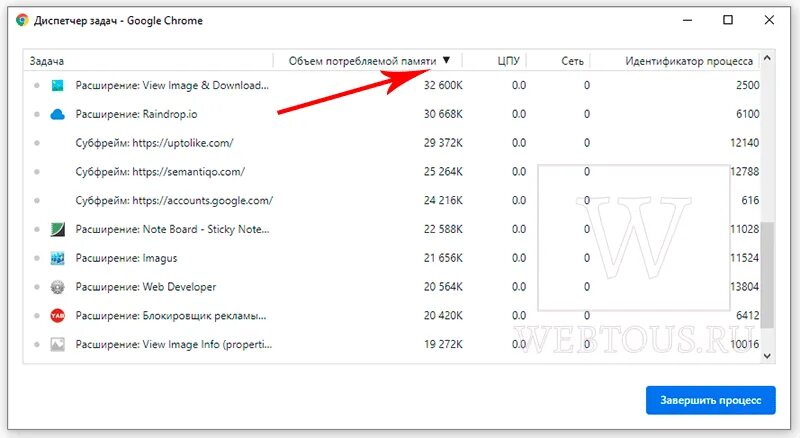Click the Raindrop.io cloud icon
This screenshot has height=438, width=800.
coord(58,114)
